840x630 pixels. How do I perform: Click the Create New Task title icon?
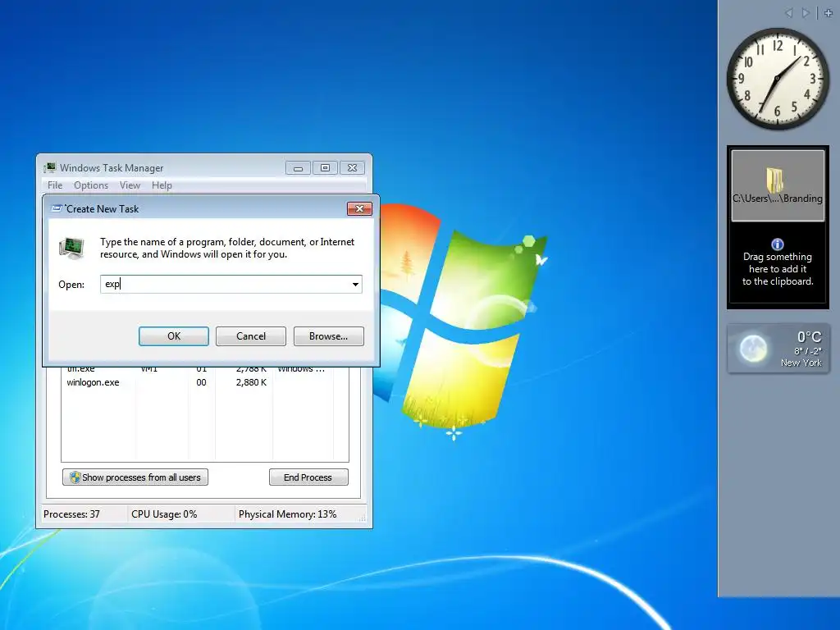(57, 209)
